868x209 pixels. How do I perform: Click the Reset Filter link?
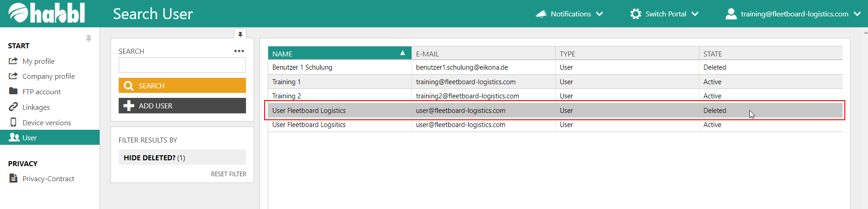[228, 174]
